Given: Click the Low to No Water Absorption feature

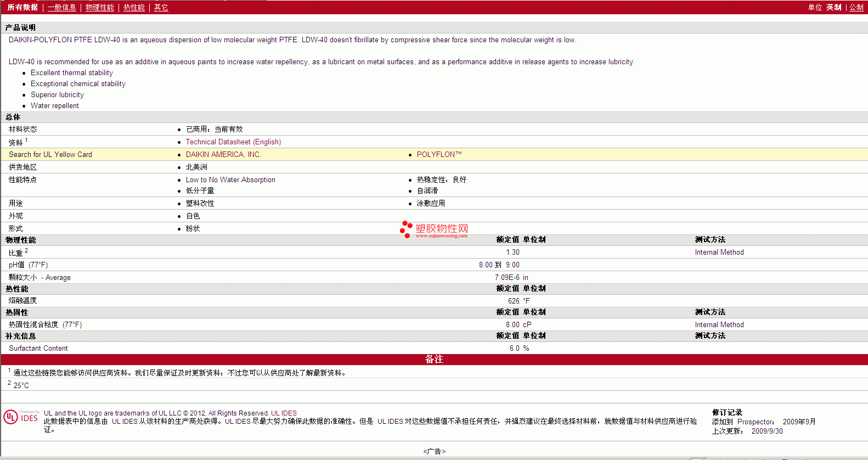Looking at the screenshot, I should [x=230, y=179].
